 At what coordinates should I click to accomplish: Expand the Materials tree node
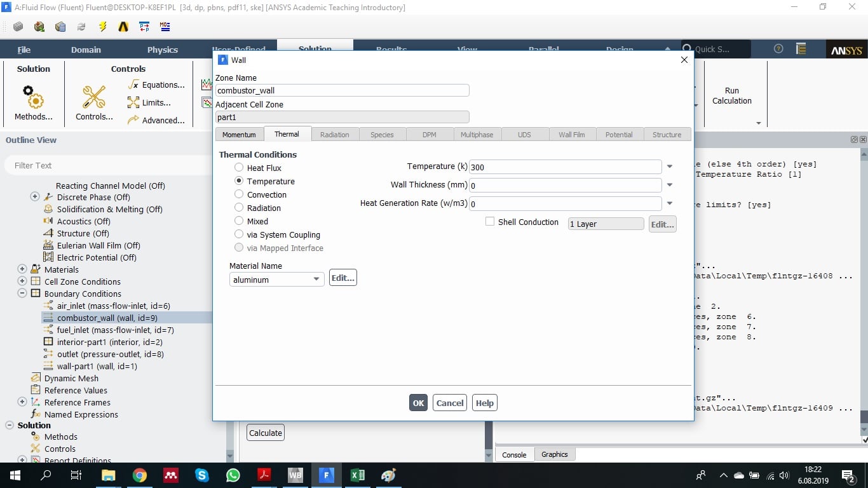pos(22,269)
